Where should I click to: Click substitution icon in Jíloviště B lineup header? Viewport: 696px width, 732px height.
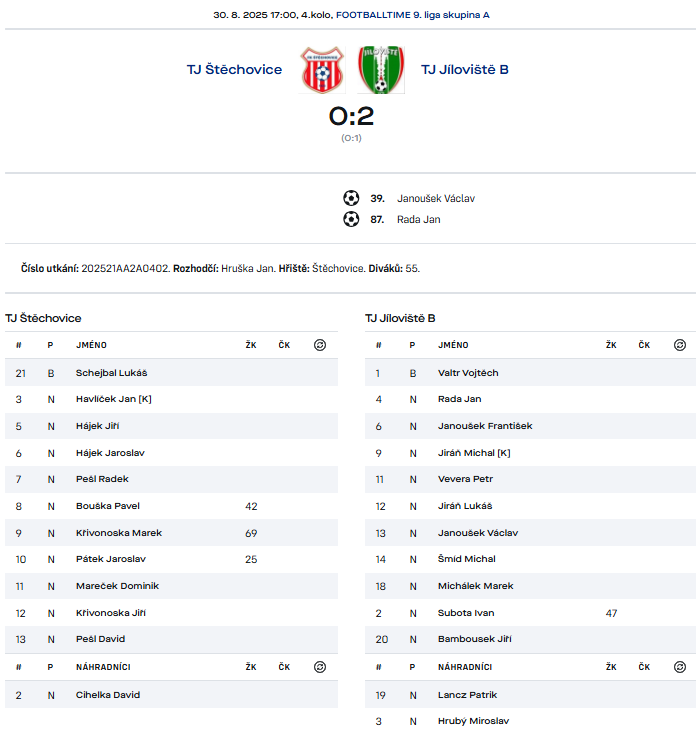click(680, 345)
